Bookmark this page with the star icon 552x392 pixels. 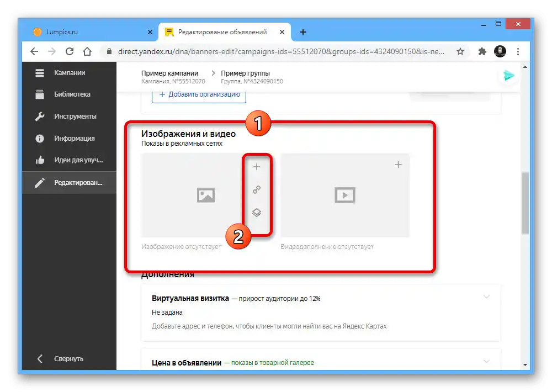pos(460,51)
